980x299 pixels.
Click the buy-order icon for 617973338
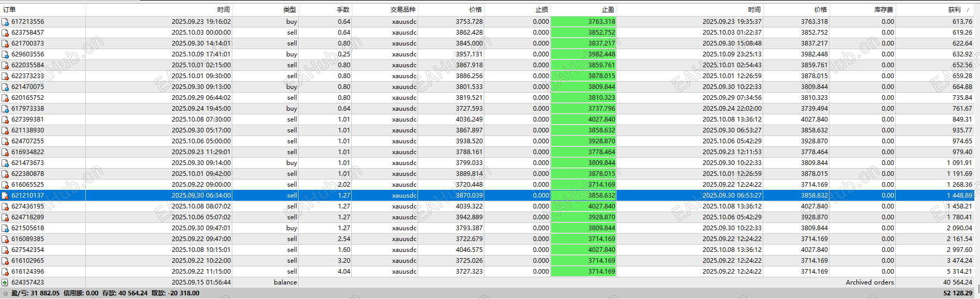(x=5, y=109)
